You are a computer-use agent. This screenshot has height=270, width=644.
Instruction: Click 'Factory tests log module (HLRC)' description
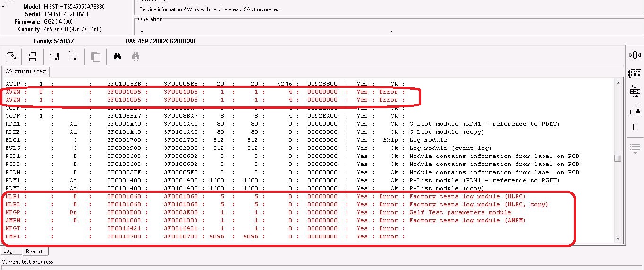pos(467,196)
